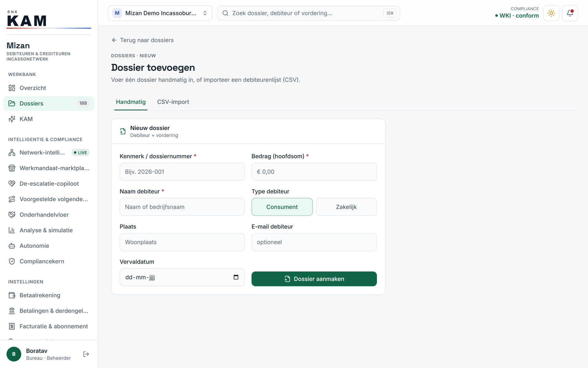Open the KAM sparkle icon
The height and width of the screenshot is (368, 588).
pyautogui.click(x=12, y=119)
